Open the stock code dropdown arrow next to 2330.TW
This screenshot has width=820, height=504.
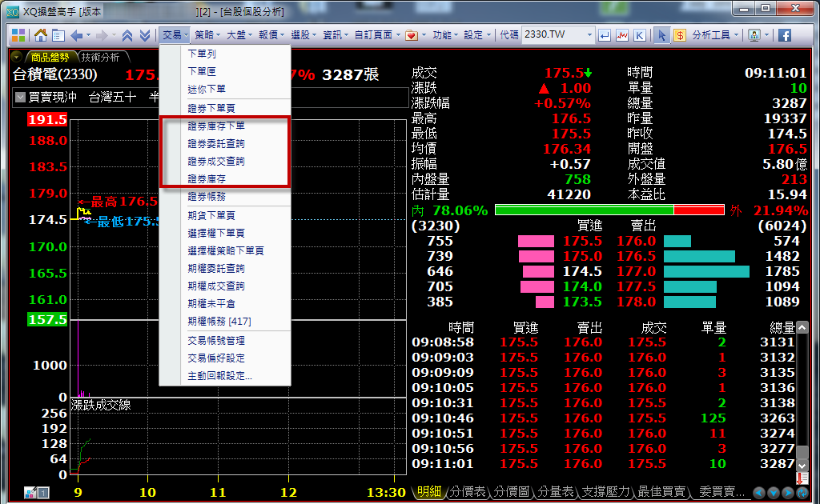(x=589, y=35)
